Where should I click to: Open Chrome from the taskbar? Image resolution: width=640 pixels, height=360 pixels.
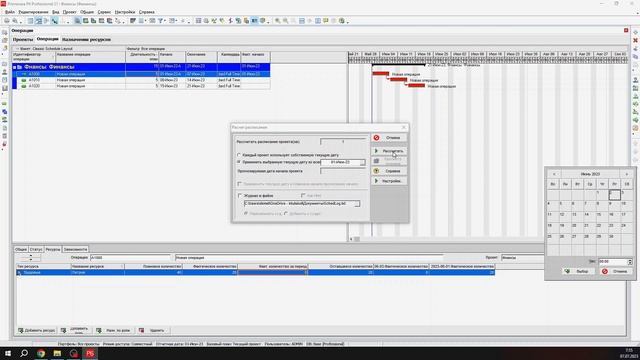[41, 353]
